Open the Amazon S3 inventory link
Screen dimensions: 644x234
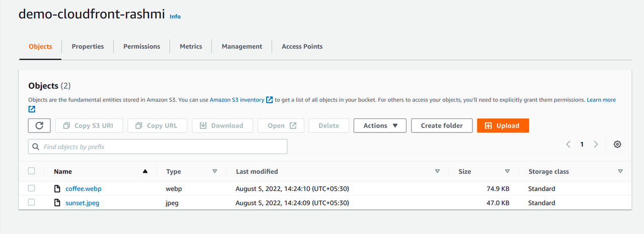237,100
